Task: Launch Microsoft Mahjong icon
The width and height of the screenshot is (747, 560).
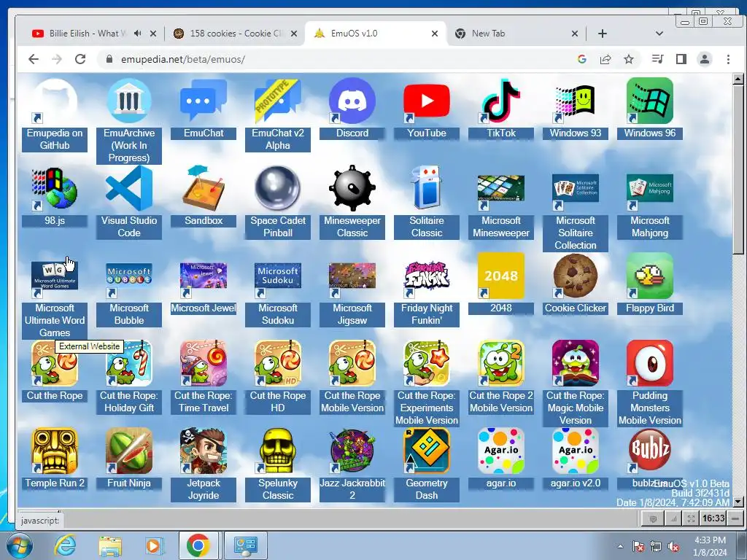Action: point(650,189)
